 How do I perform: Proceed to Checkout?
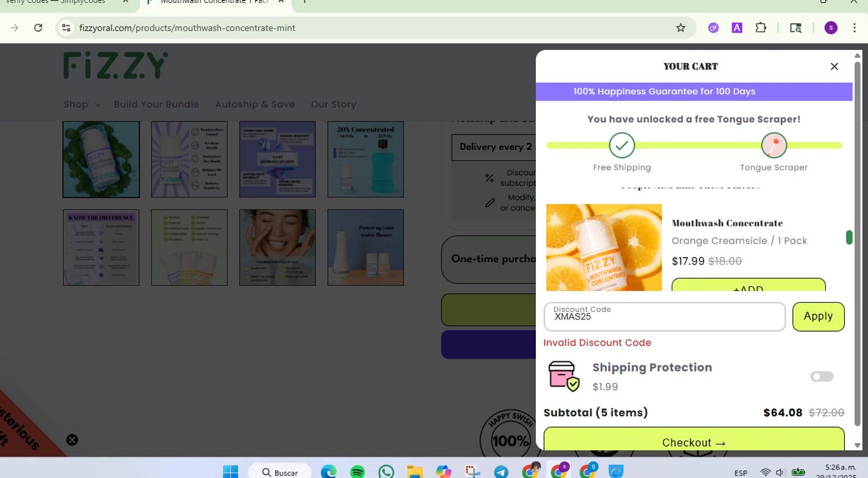pyautogui.click(x=694, y=439)
